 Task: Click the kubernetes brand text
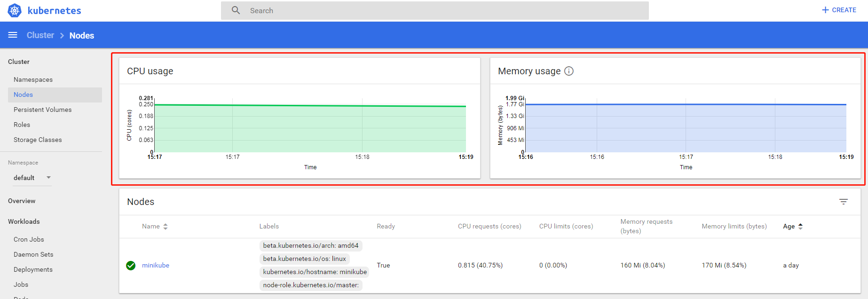pyautogui.click(x=54, y=10)
